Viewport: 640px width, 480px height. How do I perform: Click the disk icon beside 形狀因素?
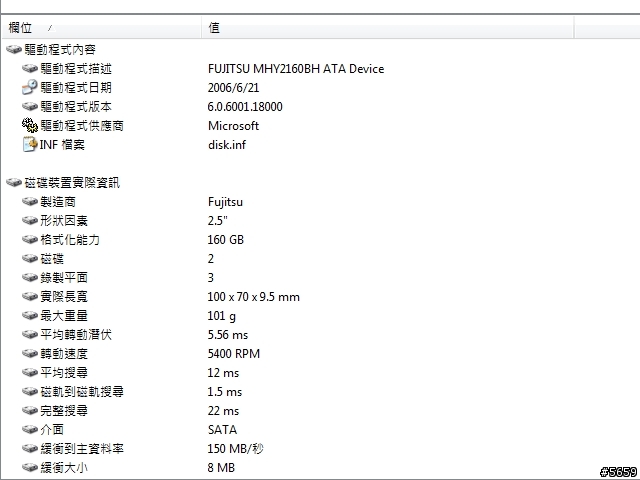click(30, 220)
